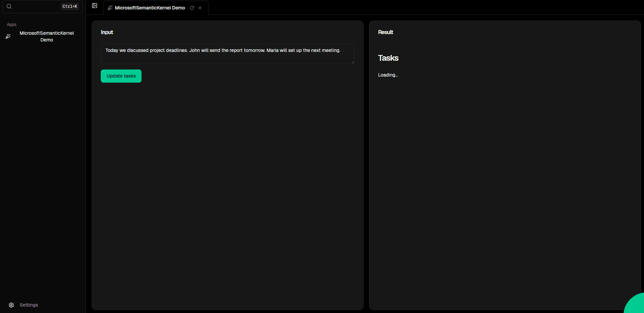Close the MicrosoftSemanticKernel Demo tab
644x313 pixels.
coord(200,8)
